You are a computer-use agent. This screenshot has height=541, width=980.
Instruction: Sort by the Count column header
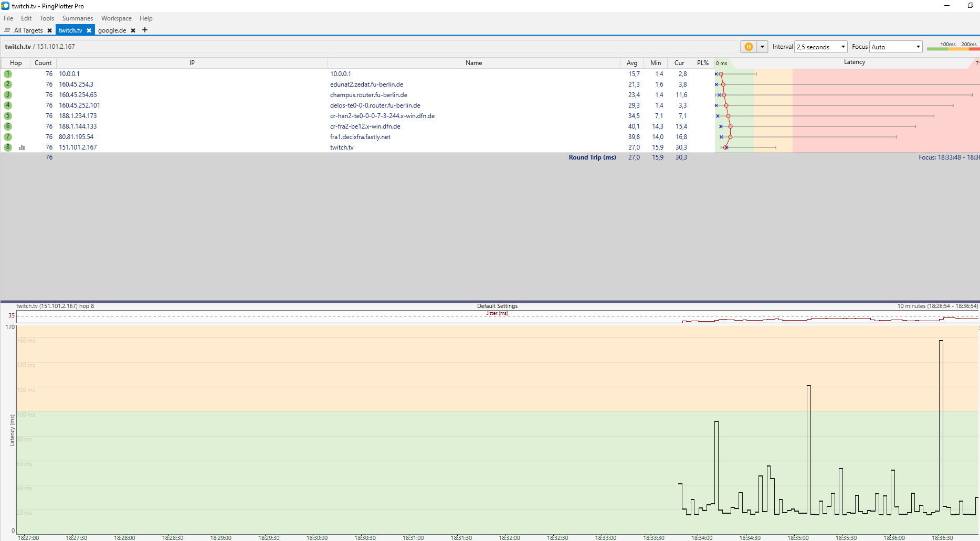[43, 63]
